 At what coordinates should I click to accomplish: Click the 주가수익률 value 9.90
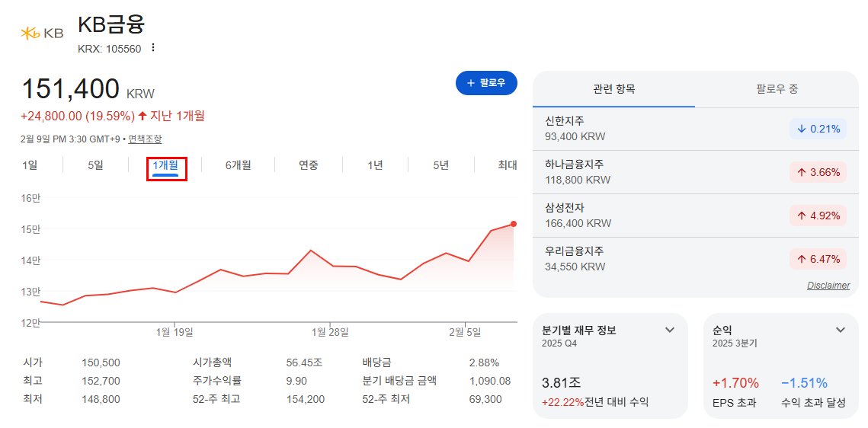click(x=296, y=381)
